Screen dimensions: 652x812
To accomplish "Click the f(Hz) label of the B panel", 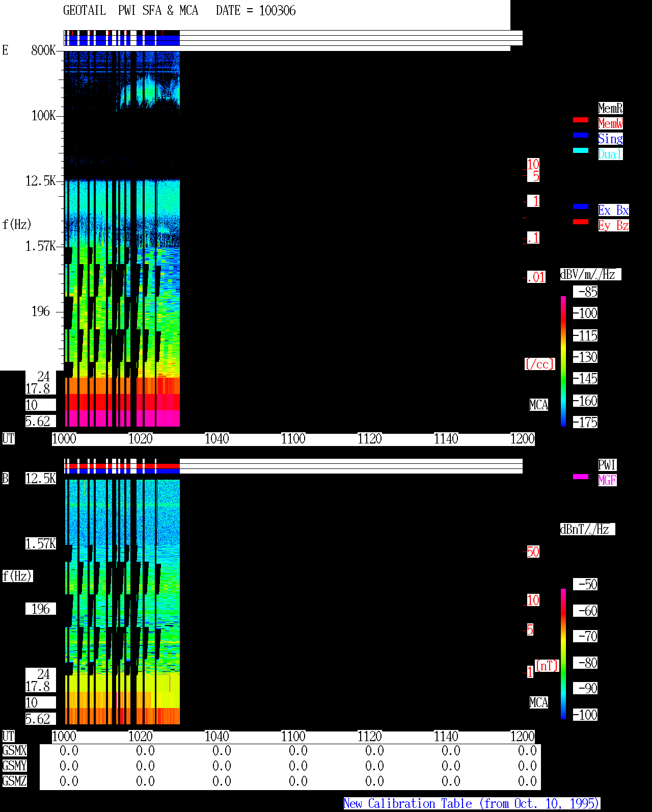I will pos(17,576).
